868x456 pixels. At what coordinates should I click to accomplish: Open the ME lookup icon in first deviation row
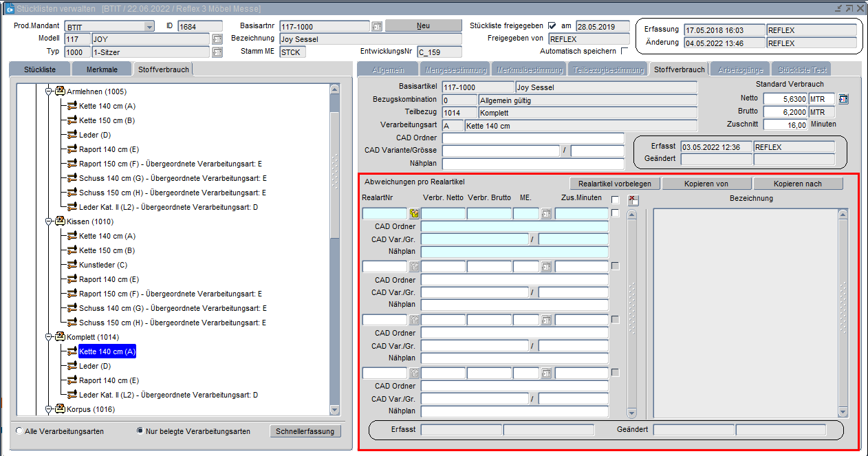[x=546, y=214]
